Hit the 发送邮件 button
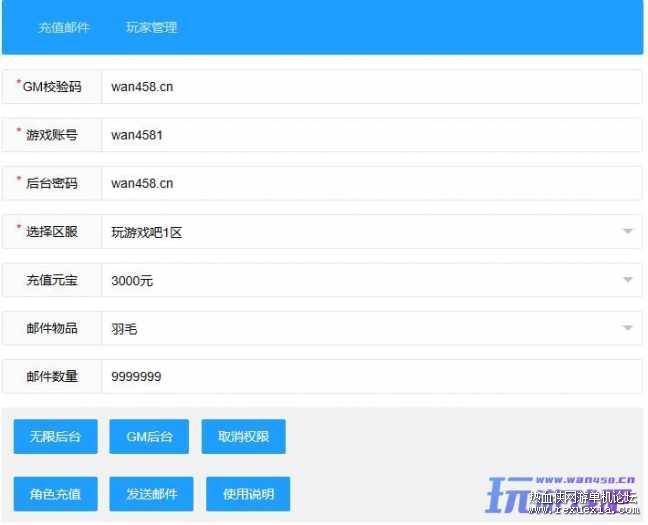Image resolution: width=648 pixels, height=525 pixels. (x=152, y=494)
